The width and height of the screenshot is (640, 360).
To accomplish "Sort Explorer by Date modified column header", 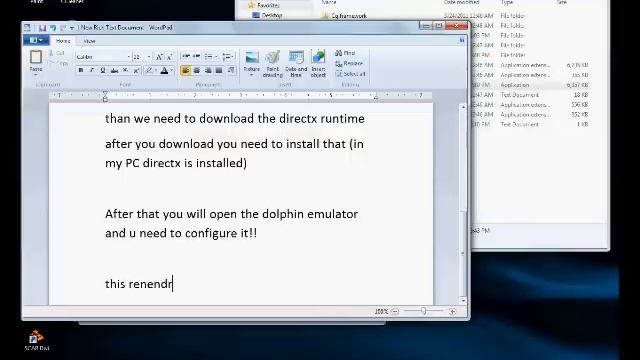I will coord(461,2).
